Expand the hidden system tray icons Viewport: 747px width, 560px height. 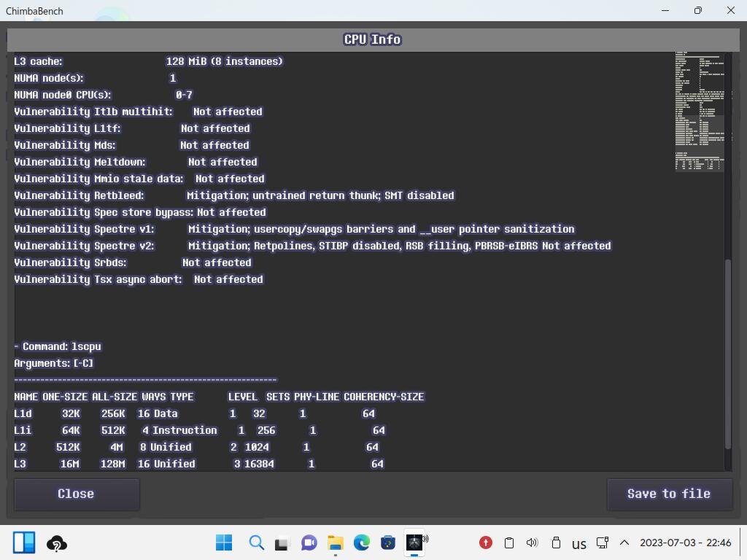click(624, 542)
